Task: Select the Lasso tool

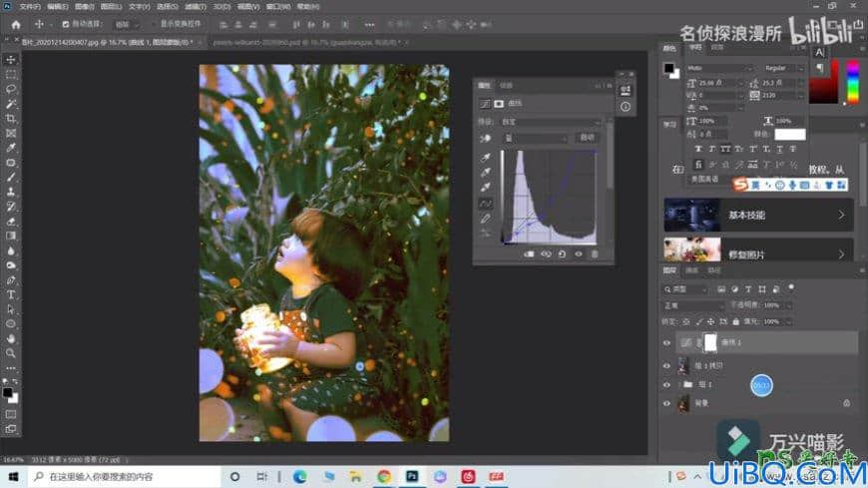Action: pyautogui.click(x=11, y=89)
